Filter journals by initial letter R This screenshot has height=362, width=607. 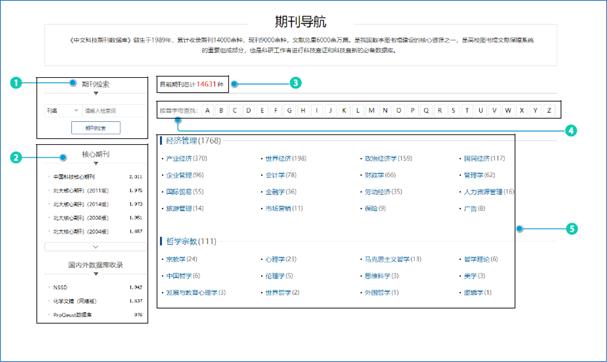(440, 110)
